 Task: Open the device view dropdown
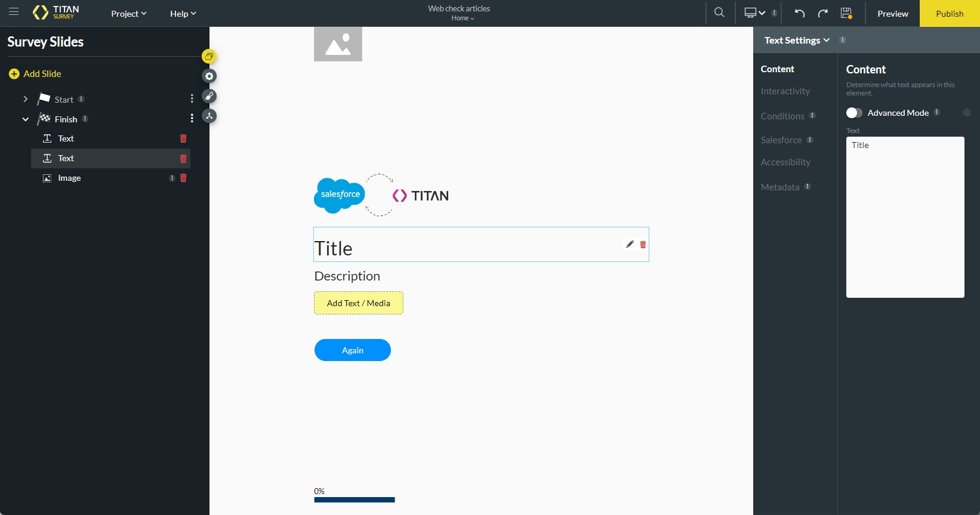tap(755, 13)
